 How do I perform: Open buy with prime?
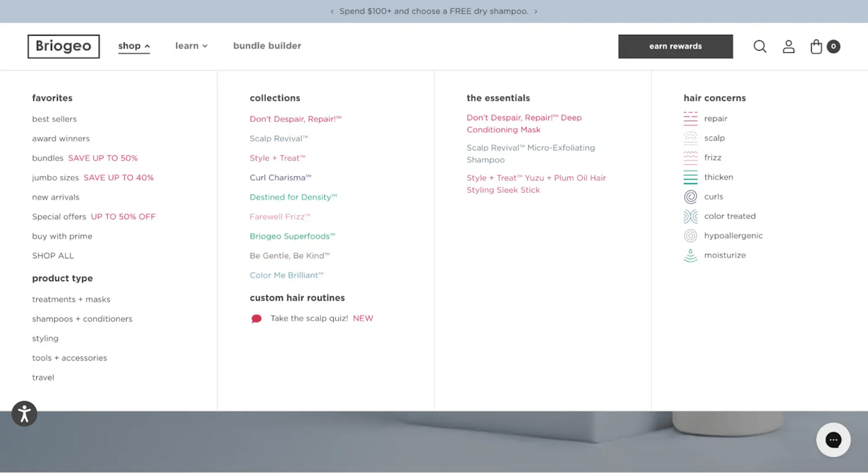(62, 236)
